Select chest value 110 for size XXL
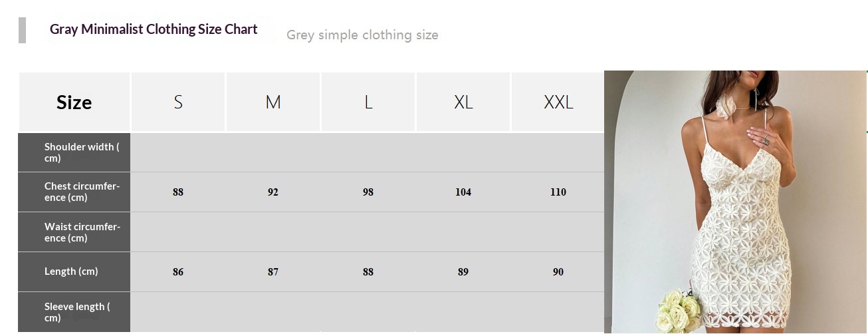Screen dimensions: 868x334 tap(558, 192)
